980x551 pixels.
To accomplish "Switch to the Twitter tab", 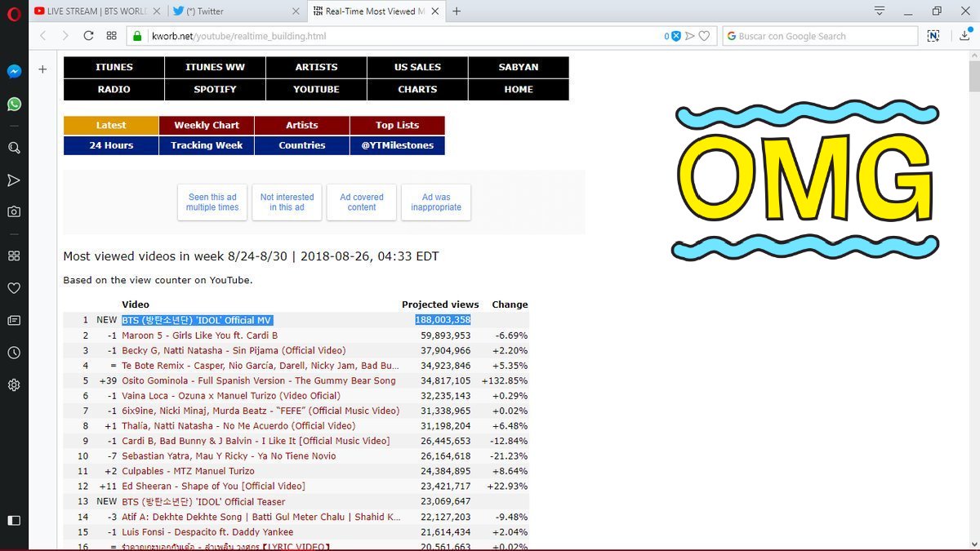I will [x=235, y=11].
